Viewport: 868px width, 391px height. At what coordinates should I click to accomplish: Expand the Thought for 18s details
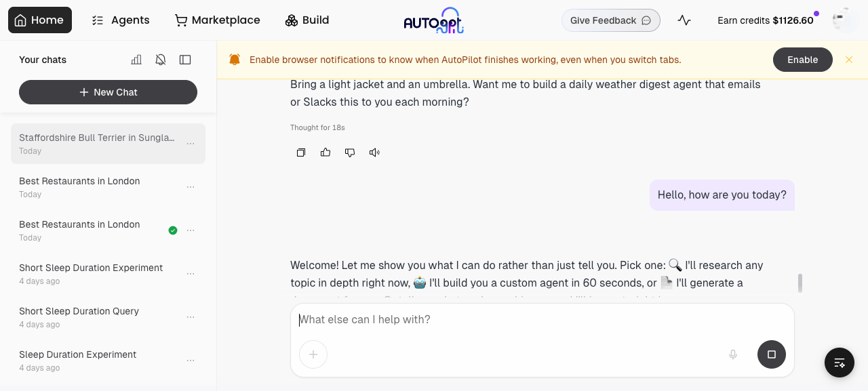click(x=317, y=127)
